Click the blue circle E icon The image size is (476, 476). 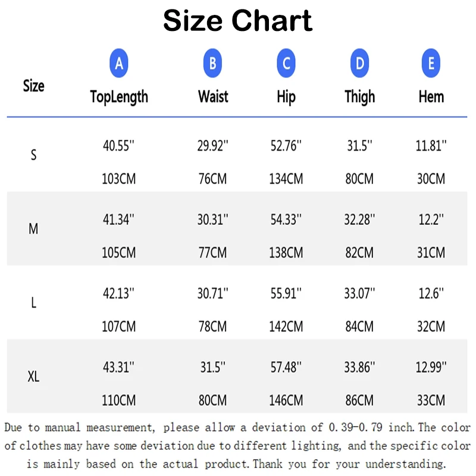coord(431,63)
